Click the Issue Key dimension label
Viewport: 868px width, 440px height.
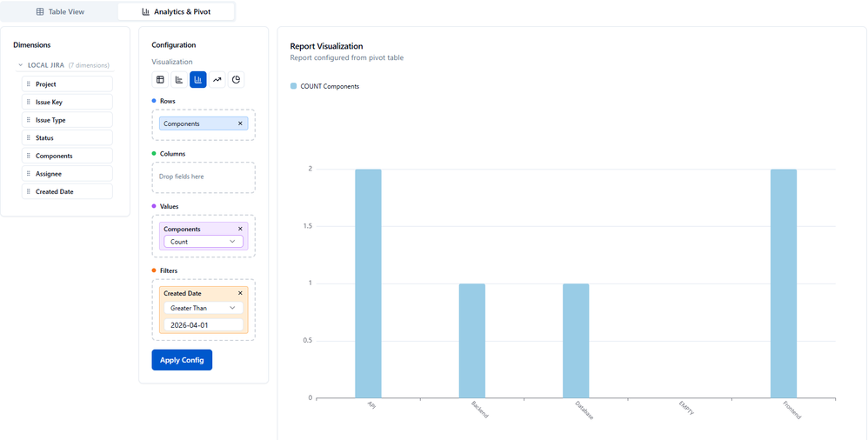49,102
